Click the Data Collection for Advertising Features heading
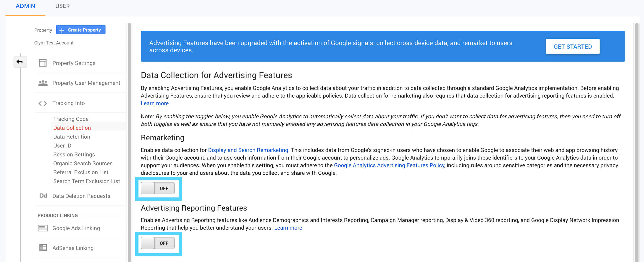644x262 pixels. (216, 75)
